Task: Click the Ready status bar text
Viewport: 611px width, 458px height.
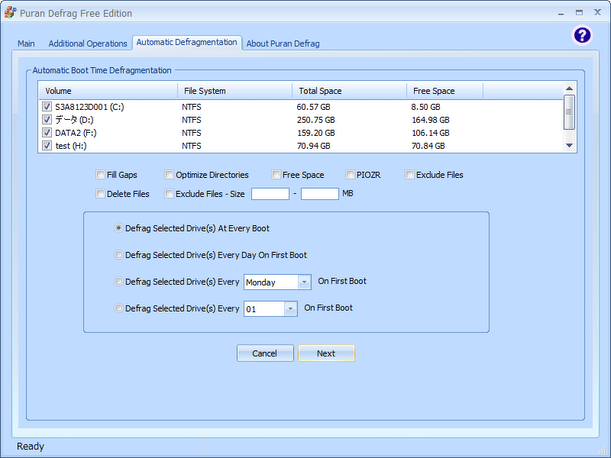Action: (30, 446)
